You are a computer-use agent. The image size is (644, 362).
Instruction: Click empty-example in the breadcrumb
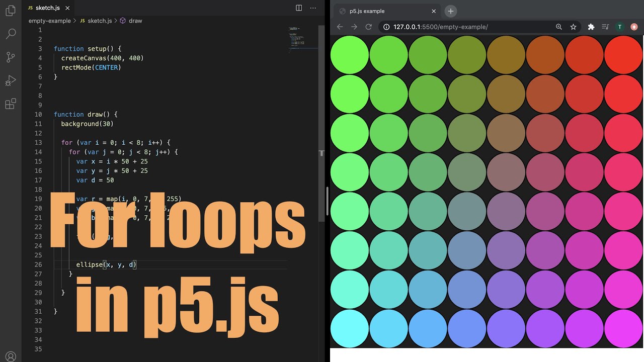49,21
